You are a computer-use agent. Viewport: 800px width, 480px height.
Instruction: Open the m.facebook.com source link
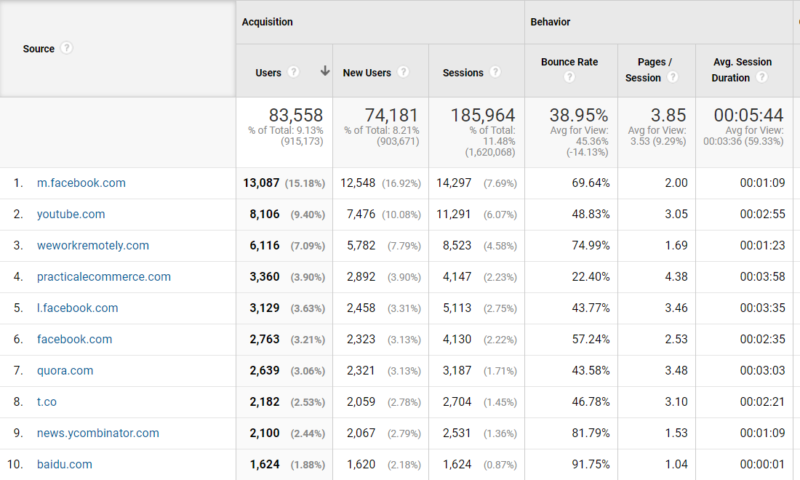[x=81, y=183]
